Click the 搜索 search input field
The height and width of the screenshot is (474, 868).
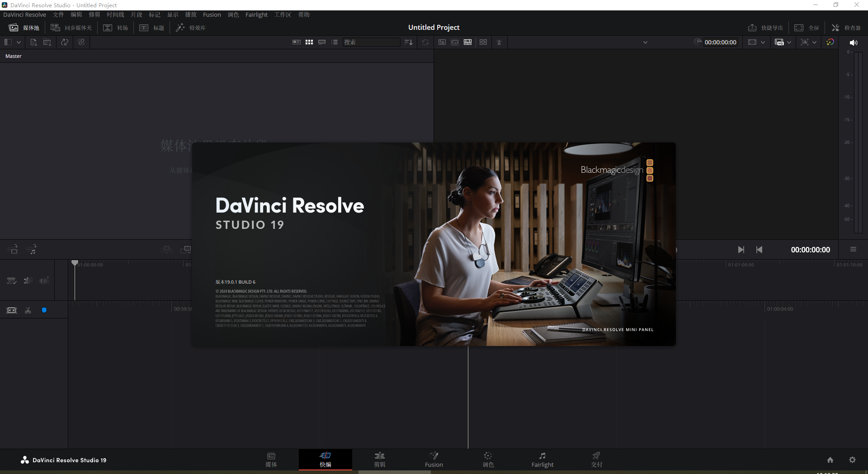pyautogui.click(x=371, y=42)
